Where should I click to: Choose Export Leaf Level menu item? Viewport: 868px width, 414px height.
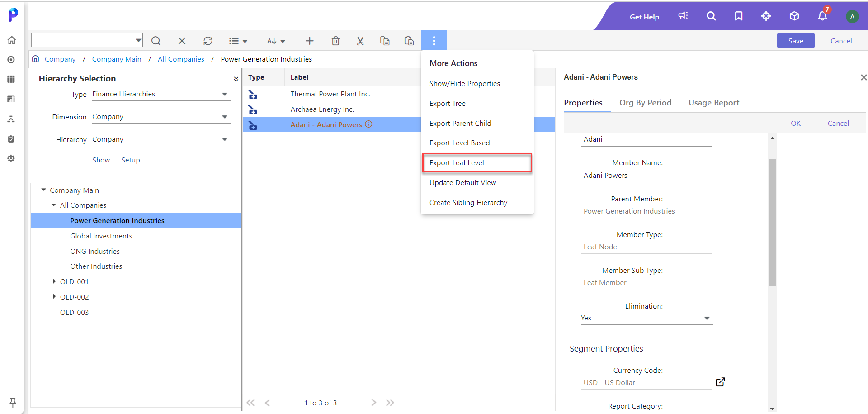[x=477, y=163]
